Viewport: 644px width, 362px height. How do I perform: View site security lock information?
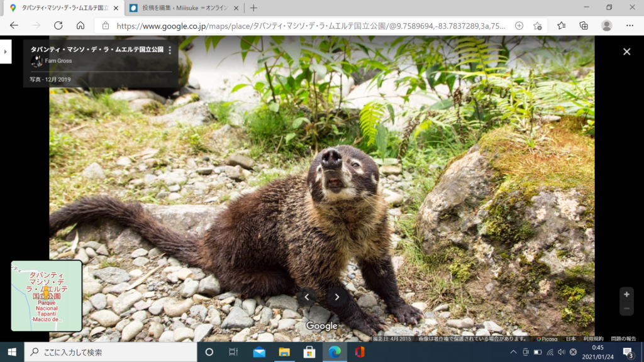point(106,26)
